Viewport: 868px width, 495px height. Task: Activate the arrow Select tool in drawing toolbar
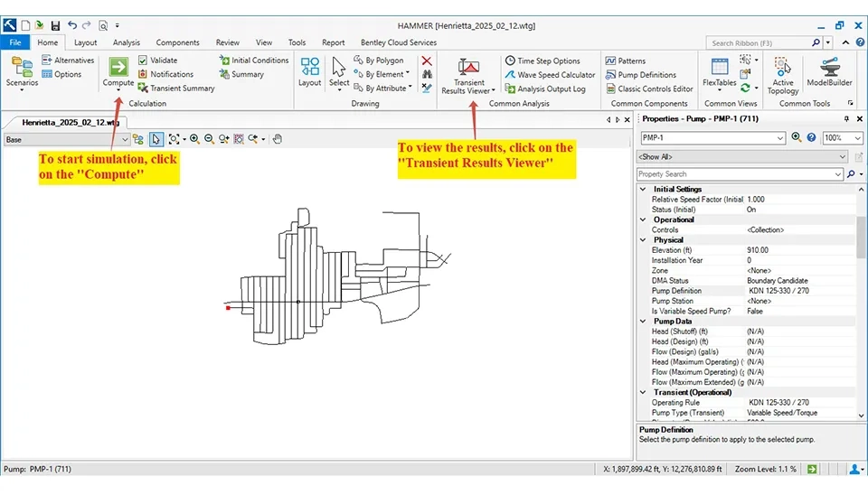[156, 139]
